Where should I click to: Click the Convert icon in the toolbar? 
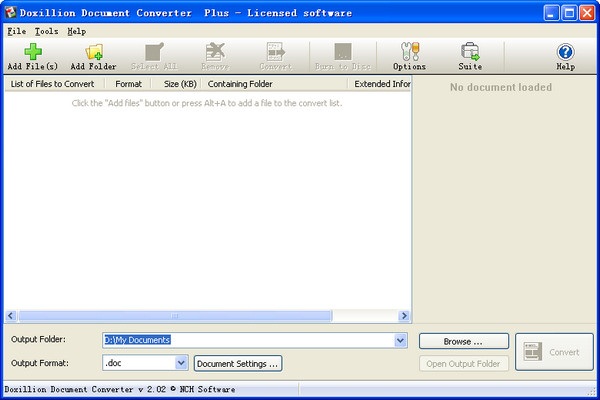(x=276, y=52)
